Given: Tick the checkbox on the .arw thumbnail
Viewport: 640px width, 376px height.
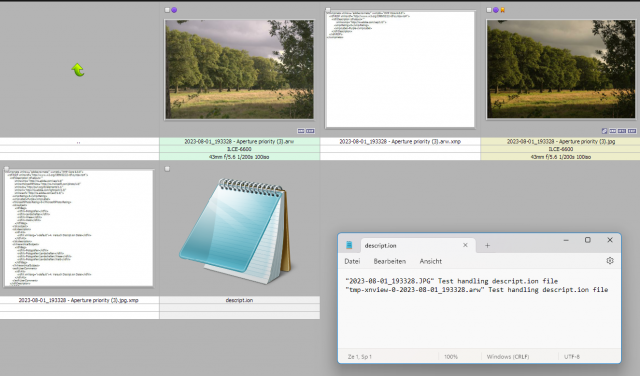Looking at the screenshot, I should (167, 10).
